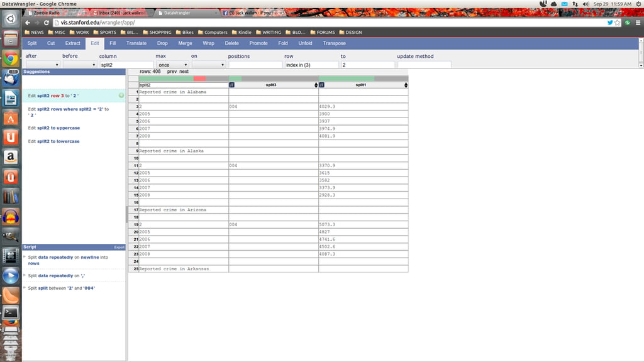This screenshot has width=644, height=362.
Task: Toggle the split1 column sort arrows
Action: click(x=406, y=85)
